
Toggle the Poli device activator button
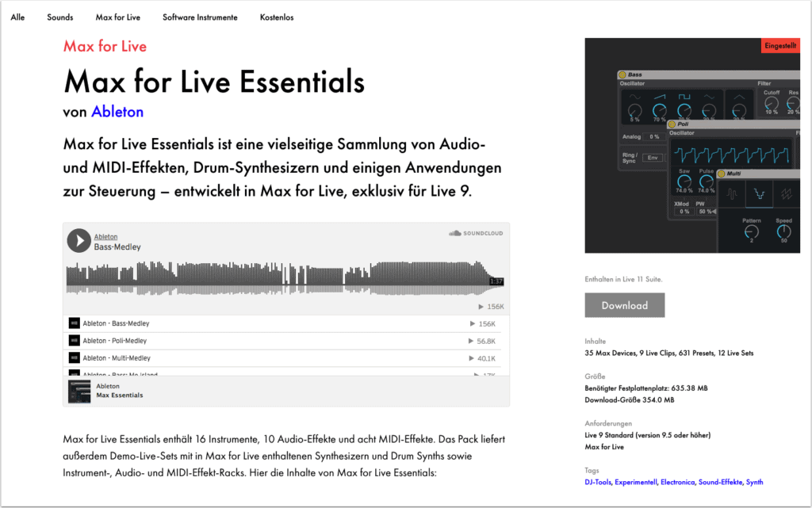point(673,124)
